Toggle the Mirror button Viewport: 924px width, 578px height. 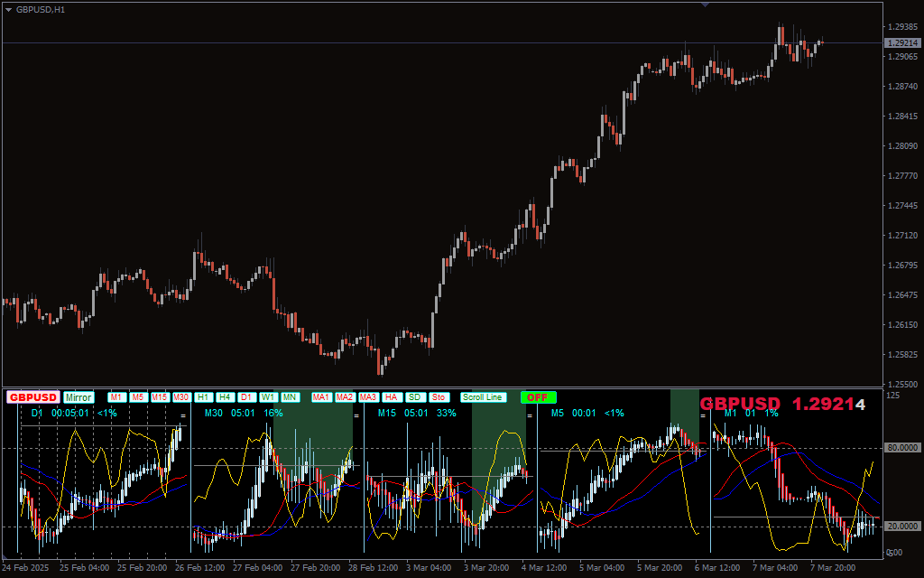79,397
